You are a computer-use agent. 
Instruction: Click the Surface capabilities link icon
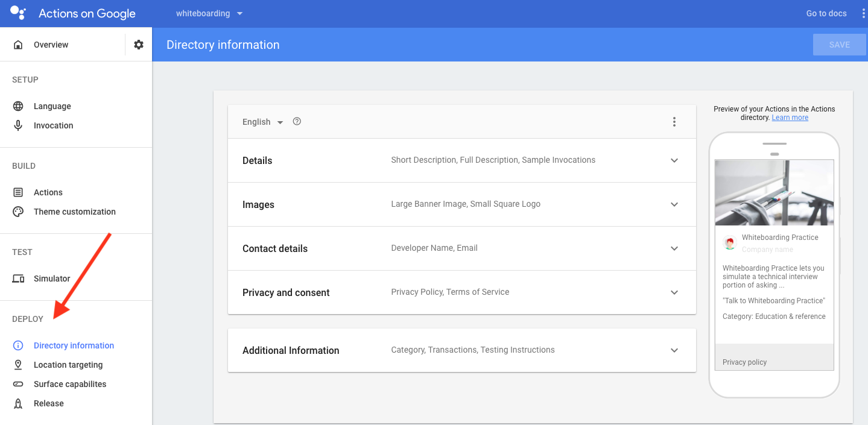(x=18, y=384)
